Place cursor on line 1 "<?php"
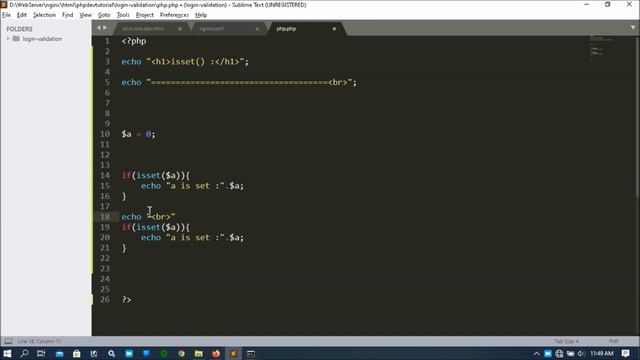Screen dimensions: 640x360 click(133, 41)
